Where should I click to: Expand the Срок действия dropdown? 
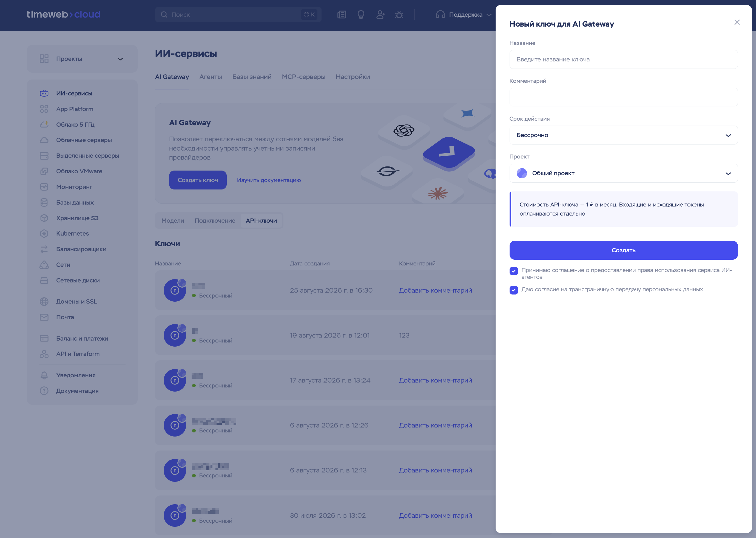[x=623, y=135]
